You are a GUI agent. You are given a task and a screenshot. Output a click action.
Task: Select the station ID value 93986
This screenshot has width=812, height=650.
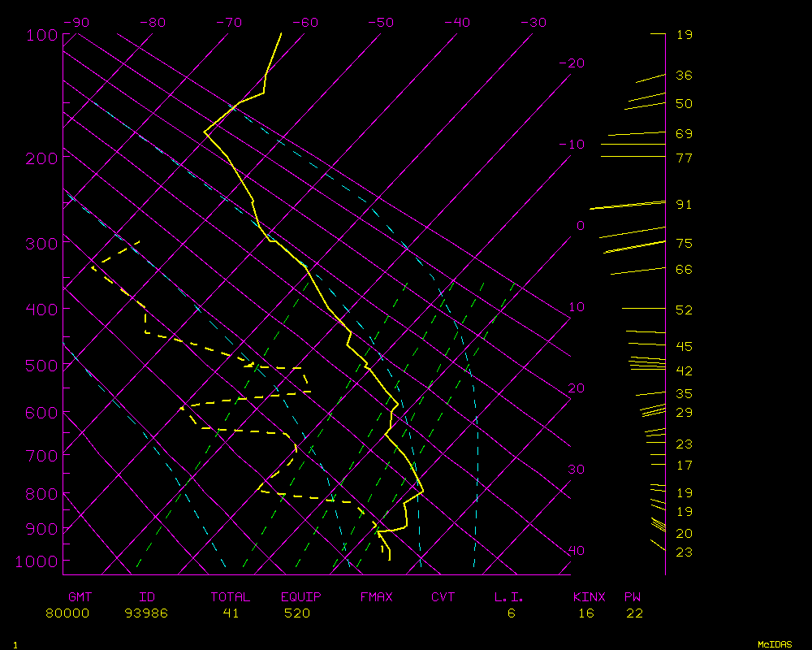coord(146,613)
